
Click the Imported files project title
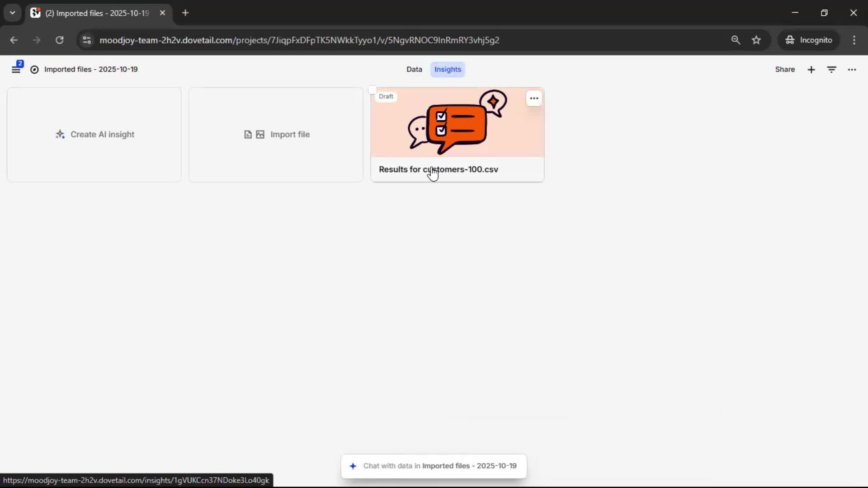pos(91,70)
